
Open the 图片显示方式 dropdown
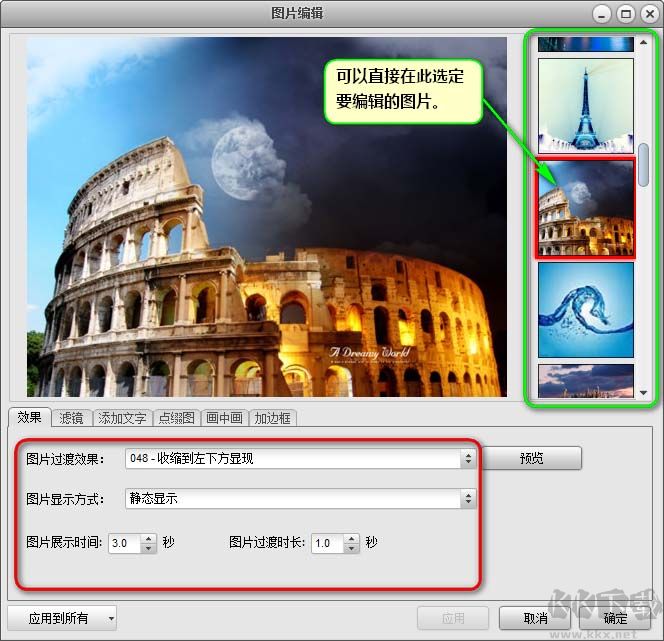(x=468, y=499)
